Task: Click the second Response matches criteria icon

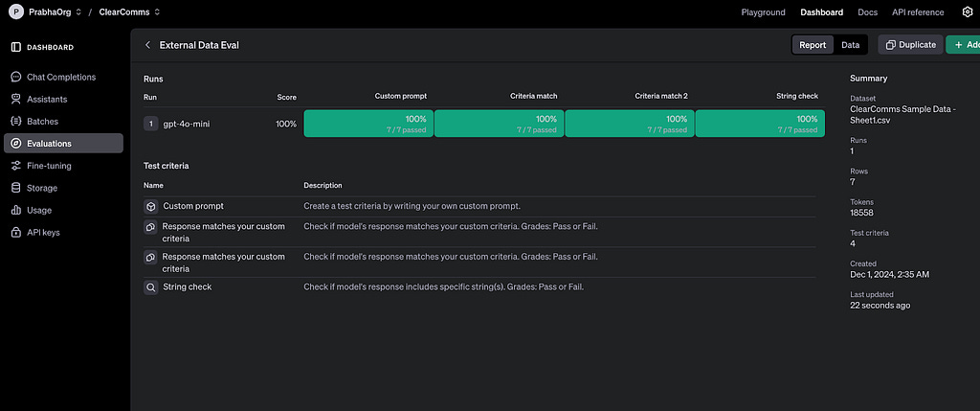Action: click(150, 257)
